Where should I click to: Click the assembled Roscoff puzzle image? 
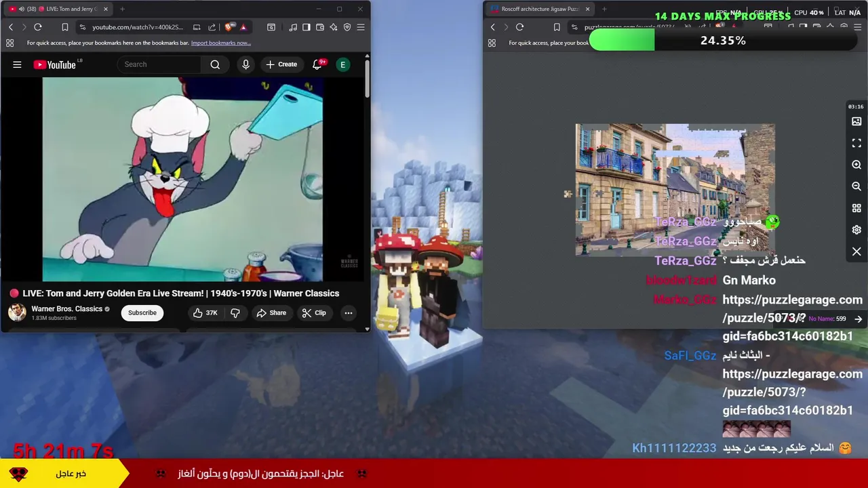pyautogui.click(x=675, y=189)
